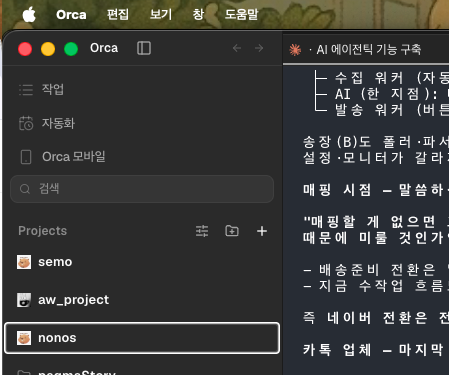Select the nonos project

tap(142, 338)
